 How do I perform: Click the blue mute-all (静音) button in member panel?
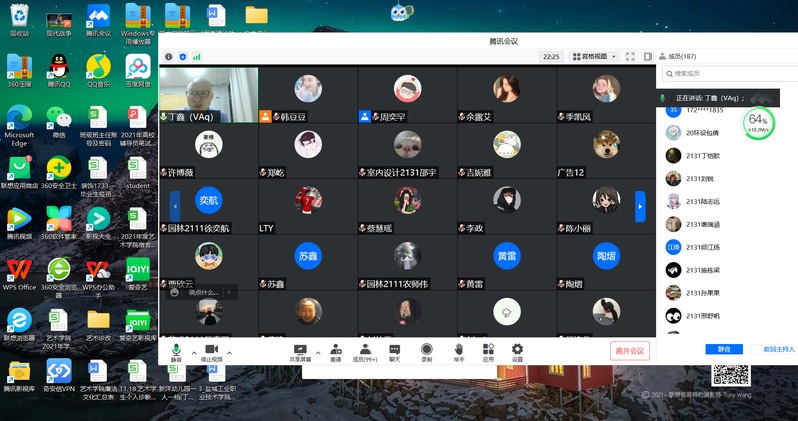(x=724, y=349)
